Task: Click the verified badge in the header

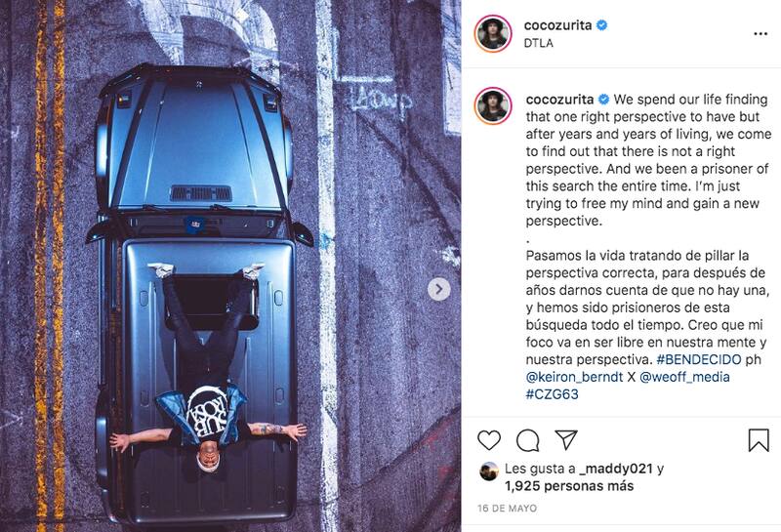Action: 601,25
